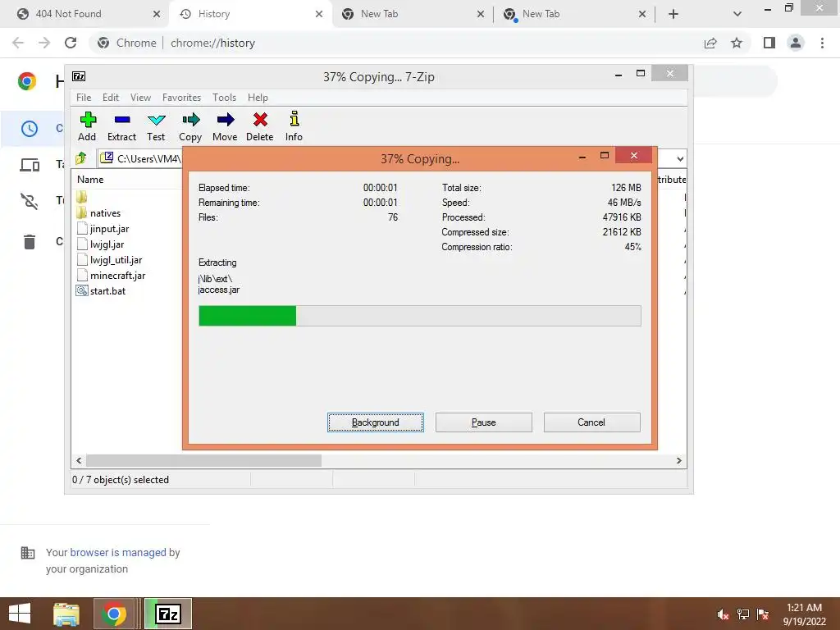Open Tabs from other devices sidebar icon
The width and height of the screenshot is (840, 630).
[x=30, y=165]
